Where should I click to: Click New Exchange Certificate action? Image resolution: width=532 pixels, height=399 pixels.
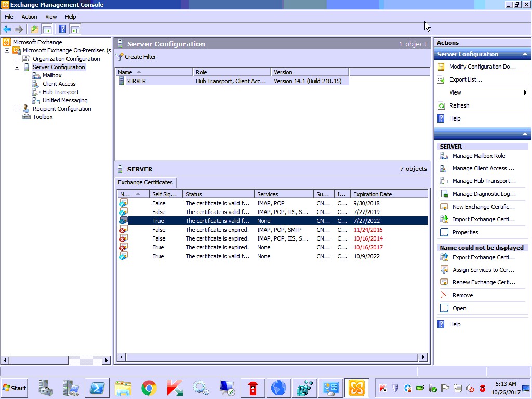click(483, 207)
